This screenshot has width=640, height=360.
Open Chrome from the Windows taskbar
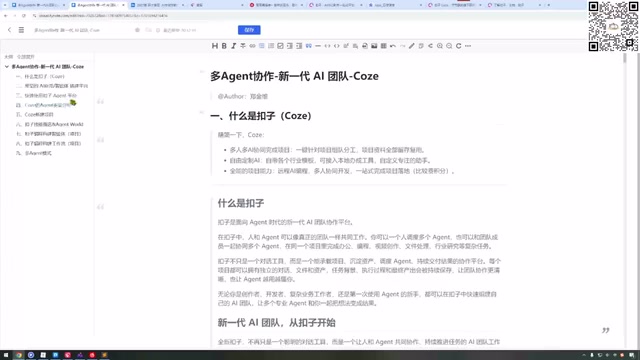18,355
